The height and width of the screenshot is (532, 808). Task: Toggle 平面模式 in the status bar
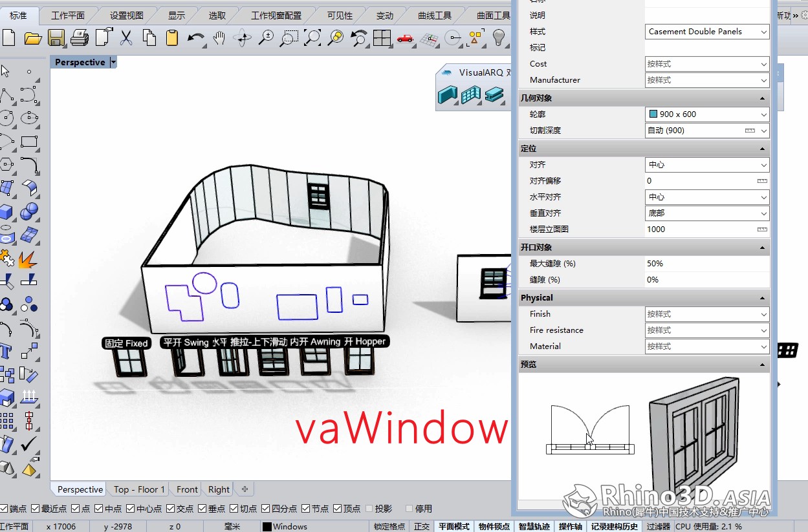click(454, 526)
